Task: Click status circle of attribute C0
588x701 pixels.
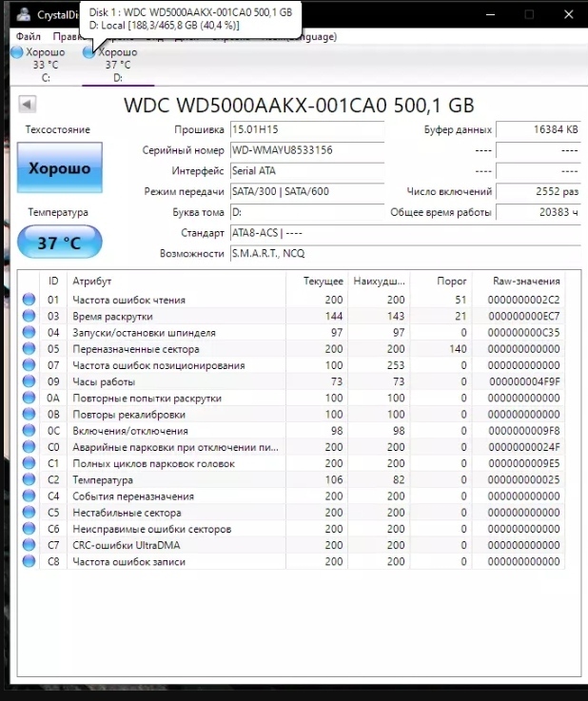Action: (29, 447)
